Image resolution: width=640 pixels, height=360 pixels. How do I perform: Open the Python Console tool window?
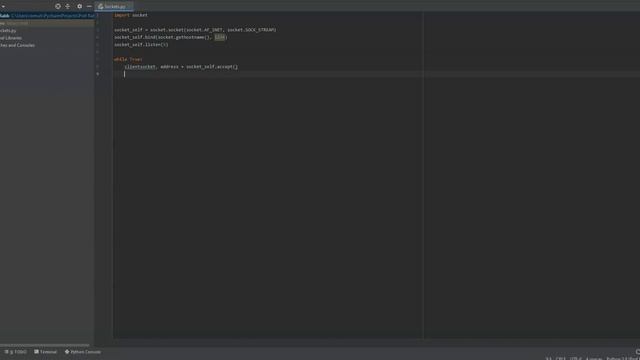(x=83, y=352)
